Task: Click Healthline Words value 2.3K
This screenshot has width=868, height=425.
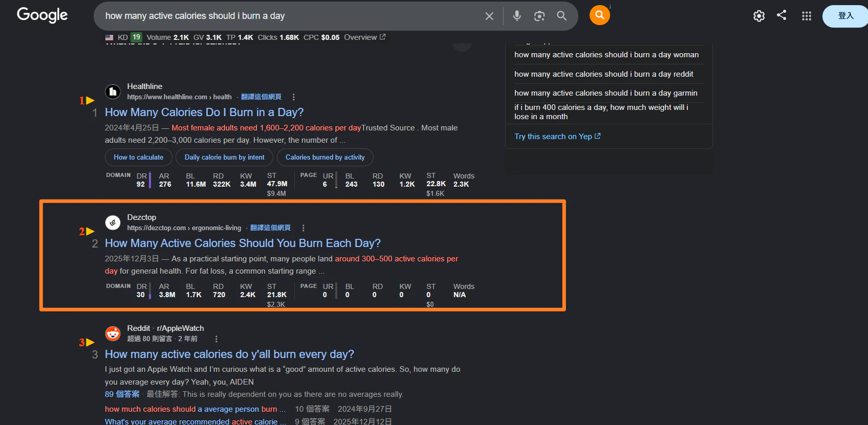Action: coord(461,184)
